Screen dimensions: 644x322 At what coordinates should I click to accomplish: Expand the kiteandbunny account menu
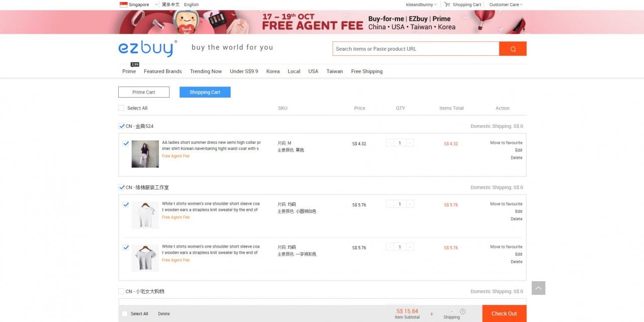[422, 5]
